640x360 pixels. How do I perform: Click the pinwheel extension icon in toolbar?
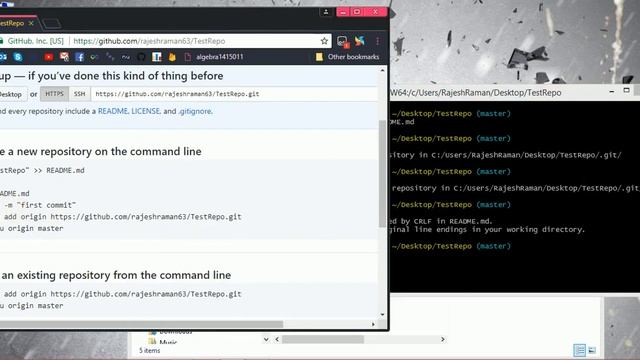tap(360, 41)
